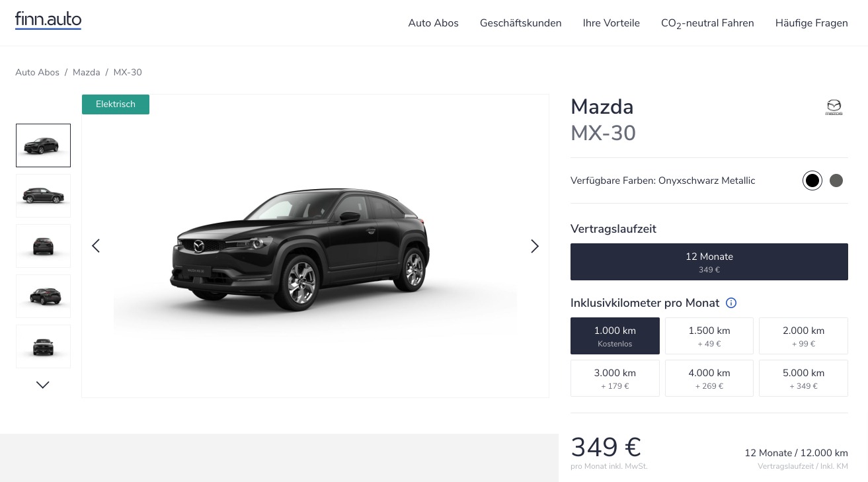Viewport: 868px width, 482px height.
Task: Go back to Auto Abos breadcrumb
Action: [37, 73]
